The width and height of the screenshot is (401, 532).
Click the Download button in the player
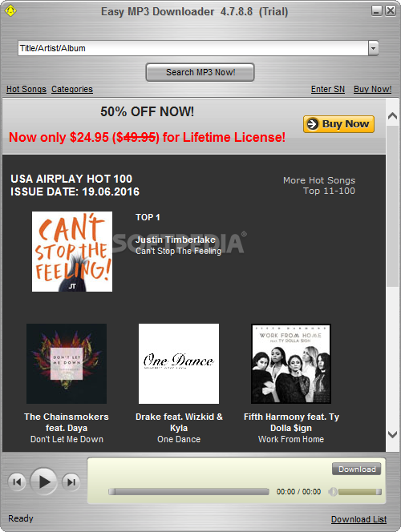[357, 470]
